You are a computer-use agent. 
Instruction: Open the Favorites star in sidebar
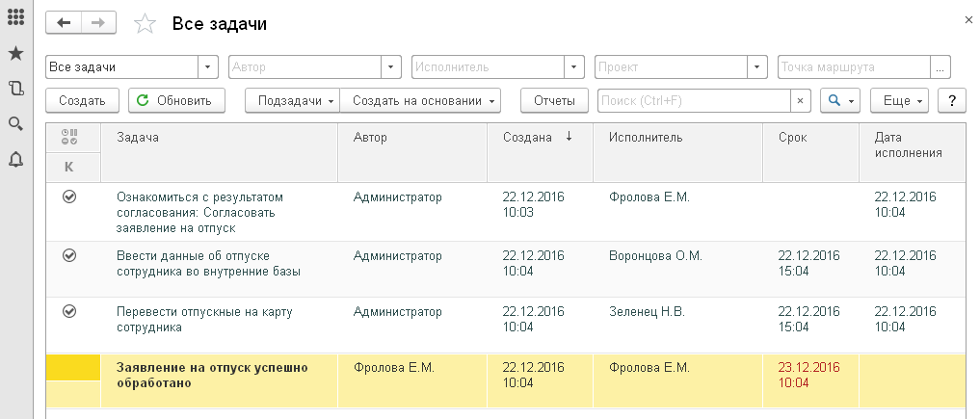pyautogui.click(x=15, y=53)
